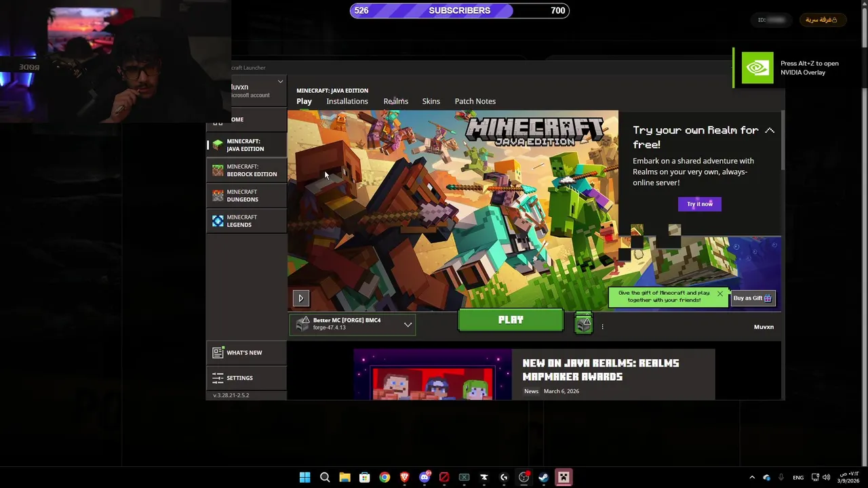Open Windows Start menu
This screenshot has height=488, width=868.
tap(304, 477)
